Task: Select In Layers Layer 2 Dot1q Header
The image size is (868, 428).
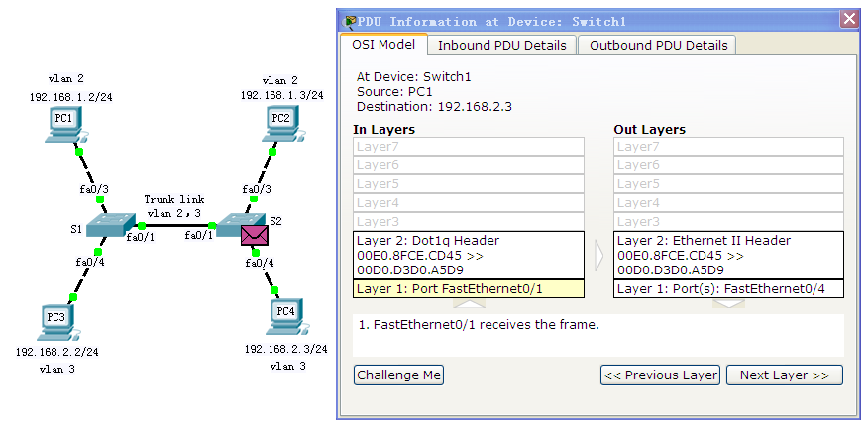Action: (469, 256)
